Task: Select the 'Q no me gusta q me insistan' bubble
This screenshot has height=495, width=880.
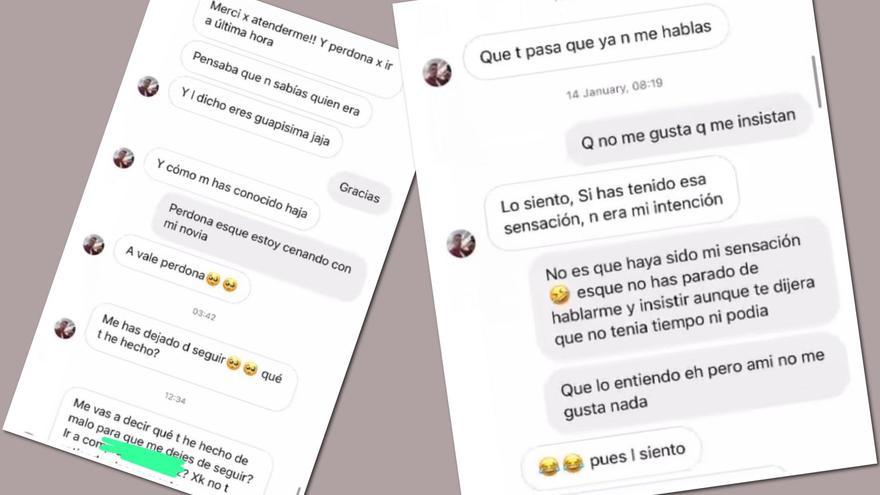Action: pyautogui.click(x=689, y=130)
